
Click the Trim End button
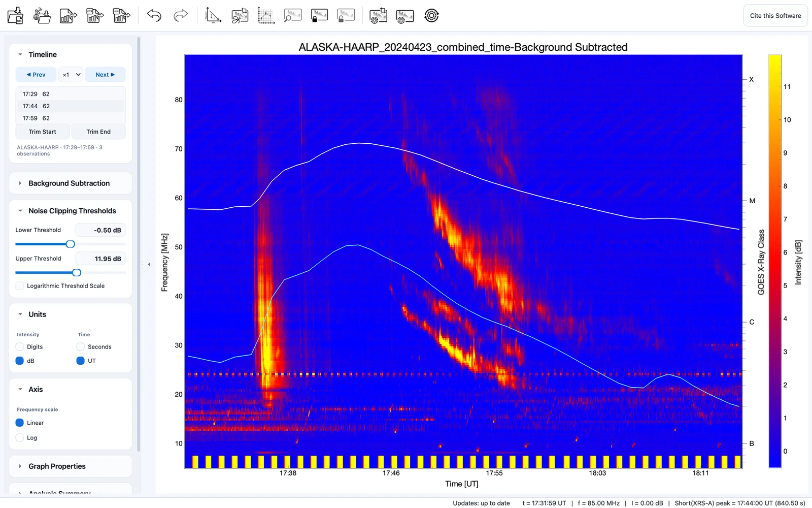point(98,132)
